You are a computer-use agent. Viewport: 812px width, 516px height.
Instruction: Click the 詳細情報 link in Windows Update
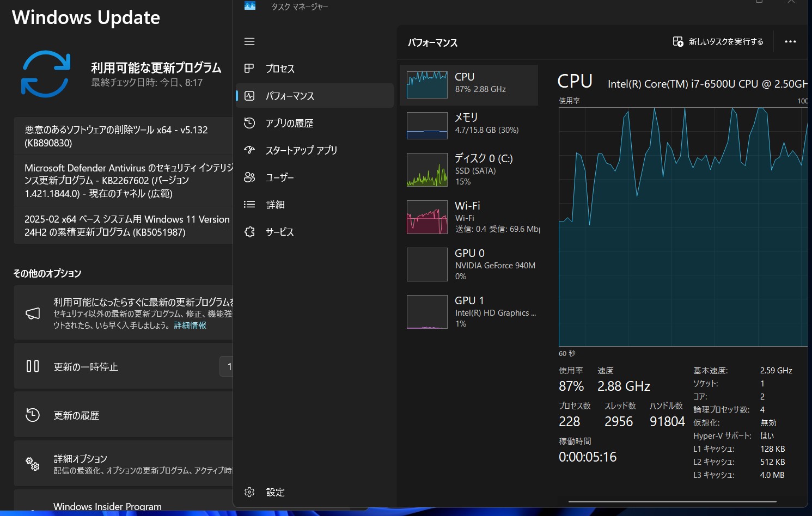click(190, 325)
